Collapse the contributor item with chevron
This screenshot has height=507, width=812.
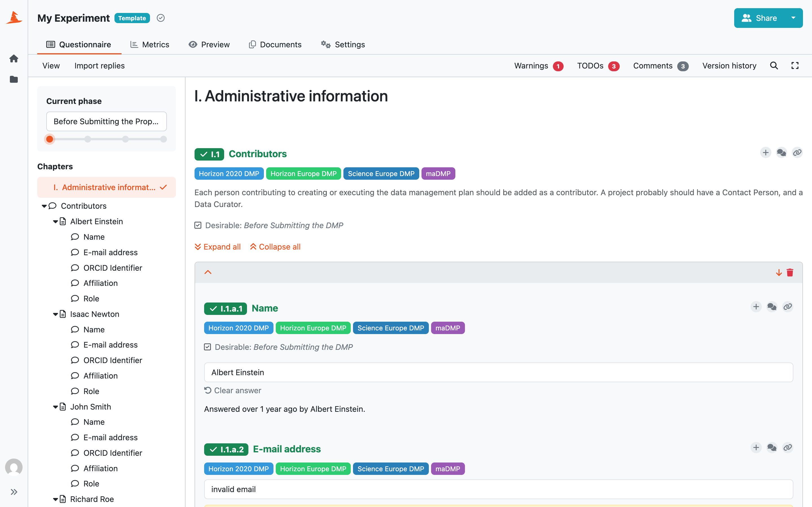pos(208,272)
